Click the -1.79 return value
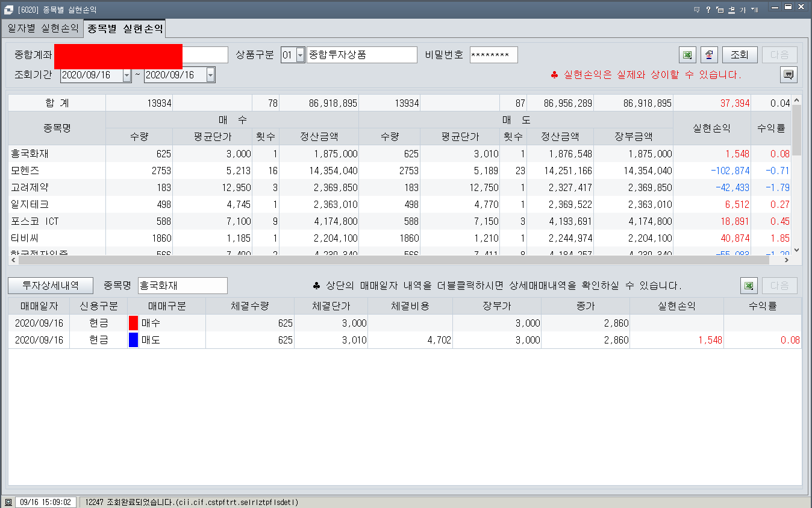This screenshot has width=812, height=508. (x=777, y=187)
